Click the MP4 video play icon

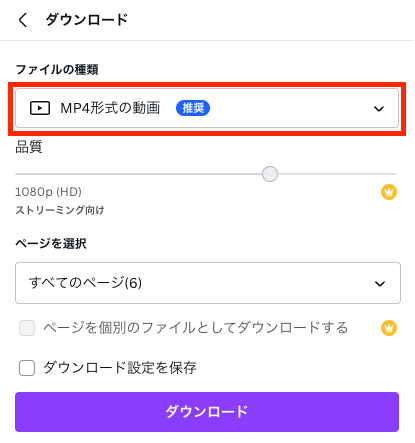[x=40, y=108]
